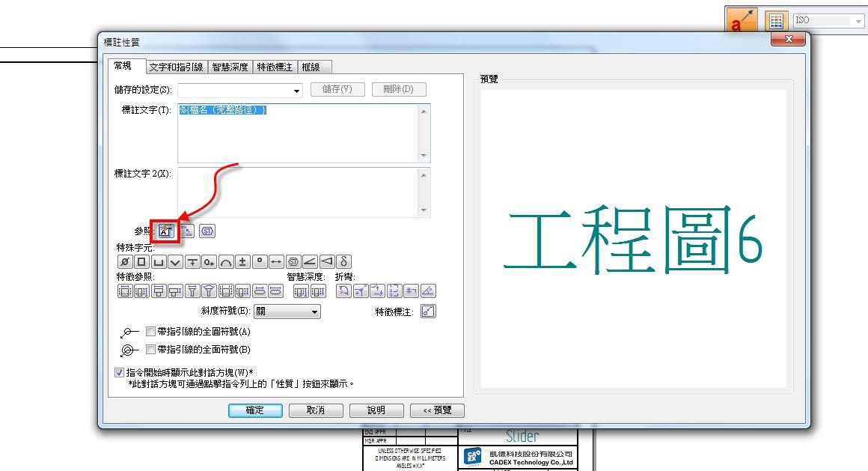The width and height of the screenshot is (868, 471).
Task: Click the first feature reference icon under 特徵參照
Action: click(125, 291)
